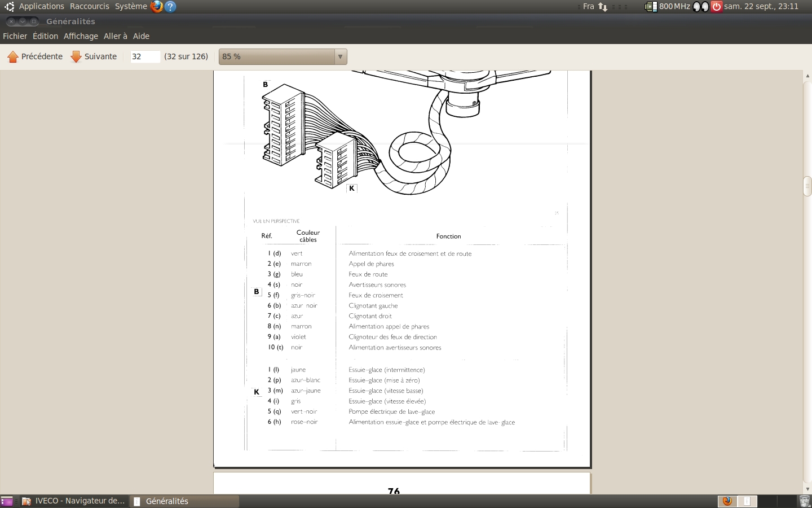
Task: Click the network connection arrows icon
Action: click(x=603, y=7)
